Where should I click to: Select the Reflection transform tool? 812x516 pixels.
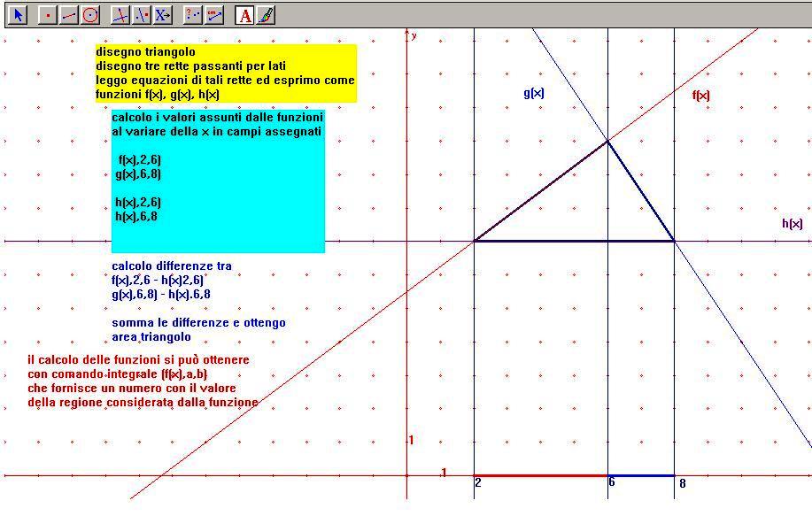click(142, 15)
